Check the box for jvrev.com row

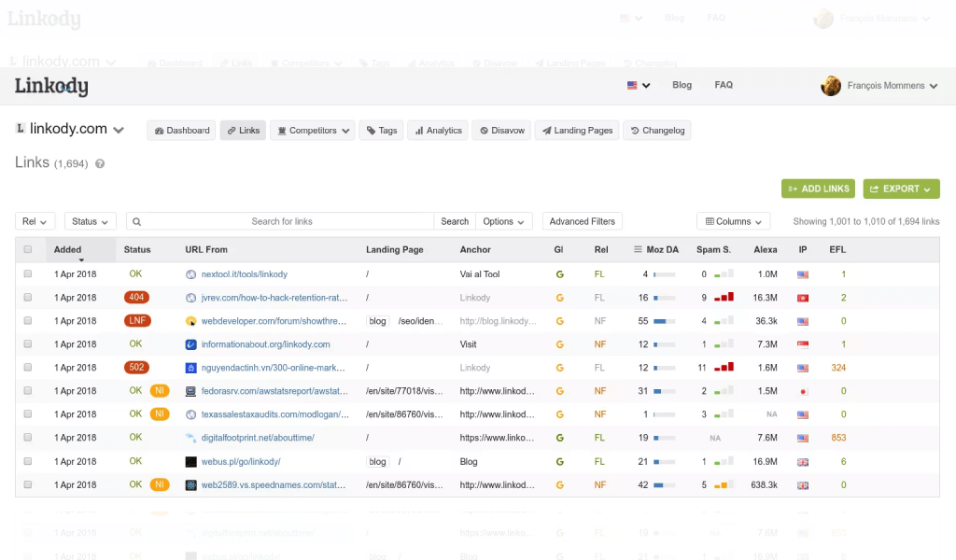(27, 298)
